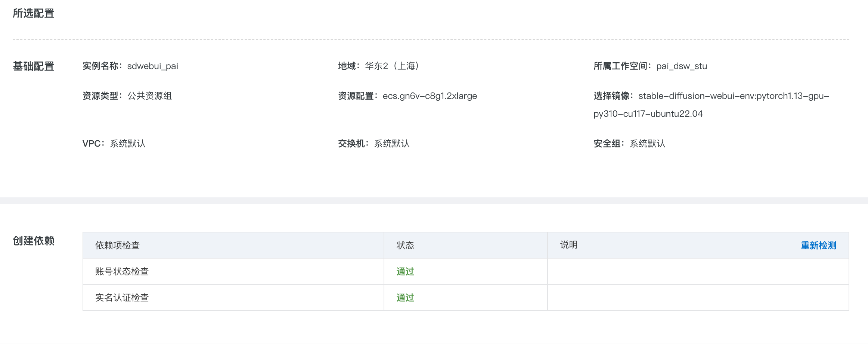Click the 依赖项检查 column header

118,246
